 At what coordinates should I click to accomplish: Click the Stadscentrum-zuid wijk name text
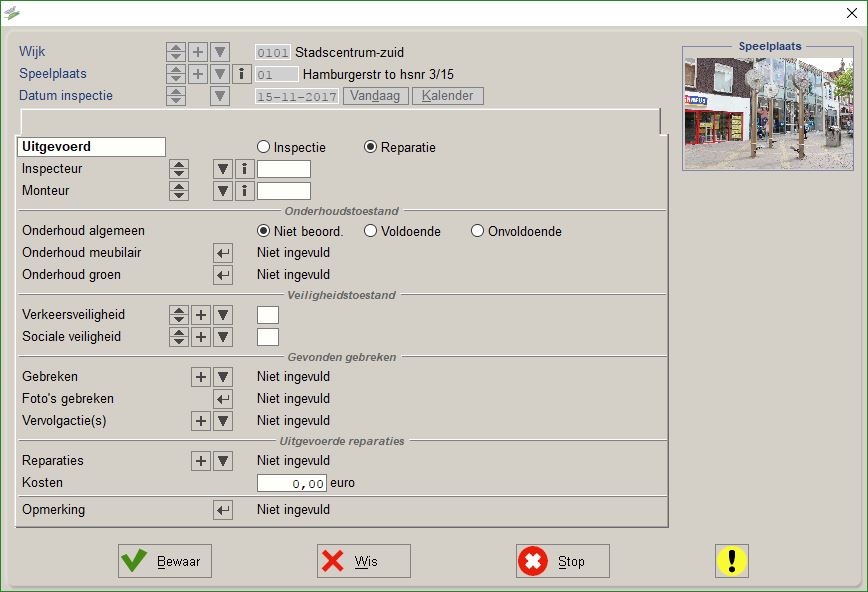(x=349, y=53)
